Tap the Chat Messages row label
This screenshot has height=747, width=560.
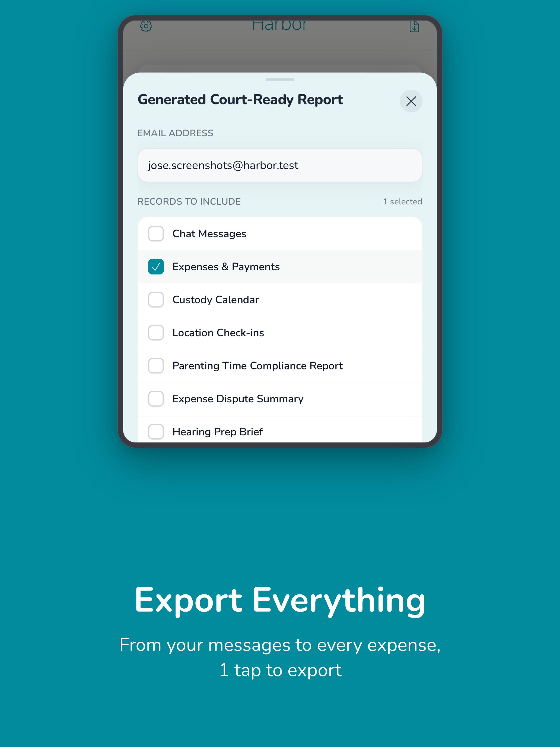coord(209,234)
